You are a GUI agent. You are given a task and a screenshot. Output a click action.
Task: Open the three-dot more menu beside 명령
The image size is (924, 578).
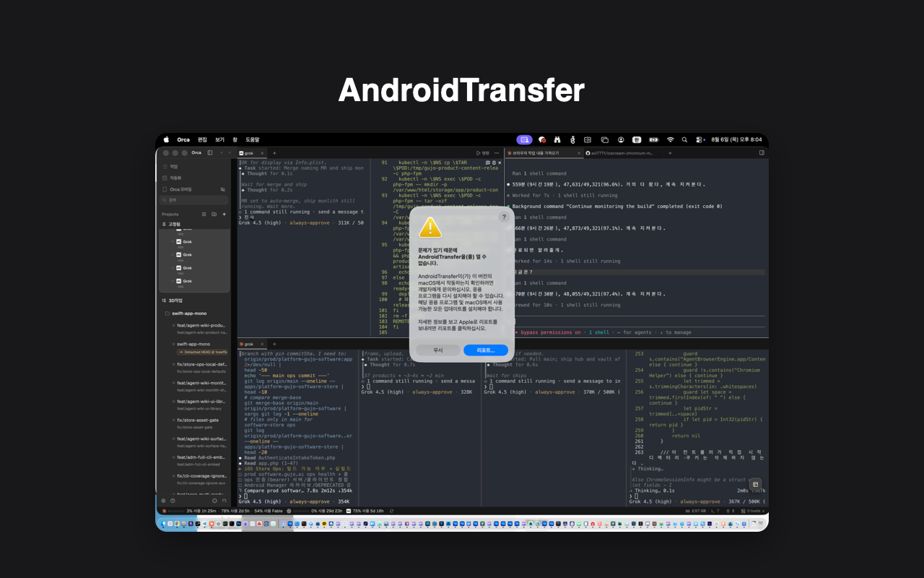[x=498, y=153]
